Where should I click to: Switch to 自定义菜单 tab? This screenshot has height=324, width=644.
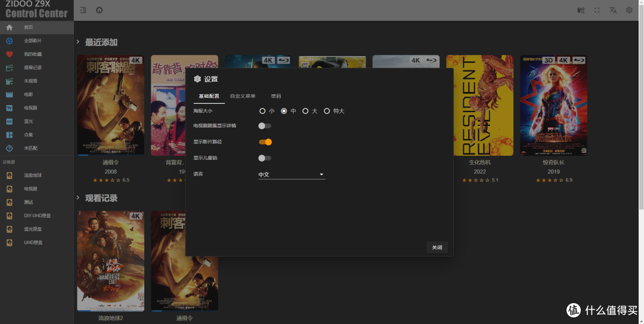point(243,96)
